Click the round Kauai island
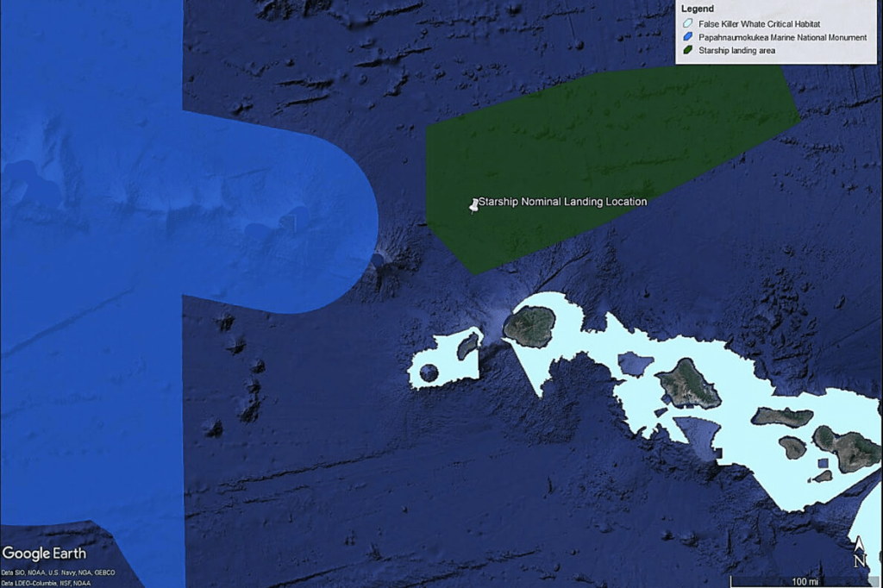 click(x=529, y=326)
